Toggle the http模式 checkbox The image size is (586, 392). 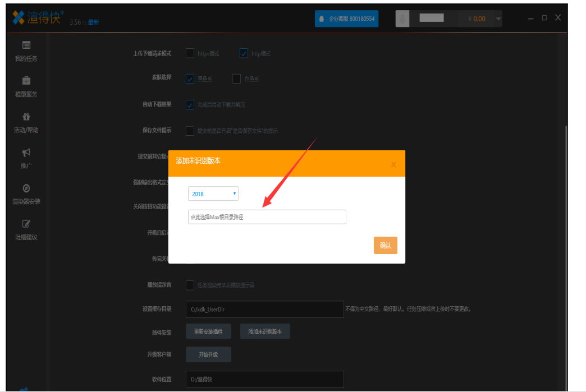pyautogui.click(x=244, y=53)
